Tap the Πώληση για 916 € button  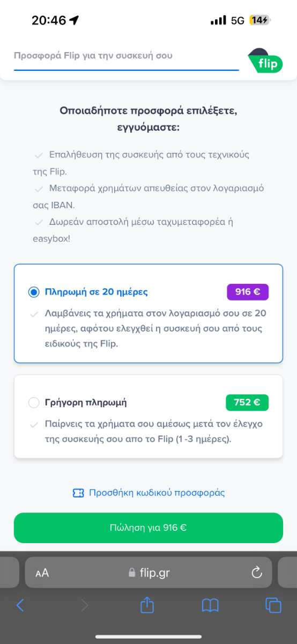tap(148, 528)
